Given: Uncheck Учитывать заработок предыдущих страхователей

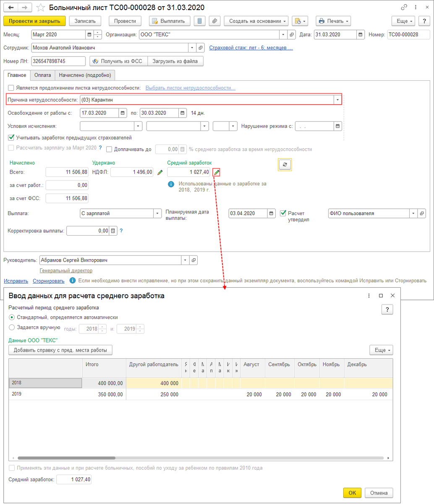Looking at the screenshot, I should 11,137.
